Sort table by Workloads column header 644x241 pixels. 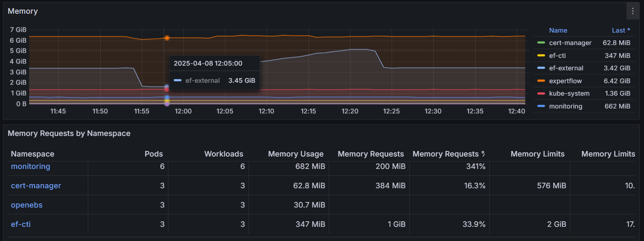click(224, 154)
